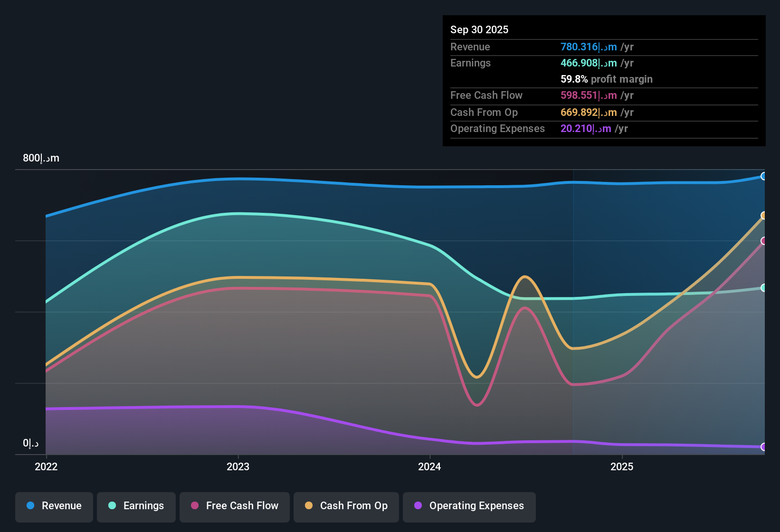Select the Cash From Op endpoint marker
The image size is (780, 532).
point(764,215)
